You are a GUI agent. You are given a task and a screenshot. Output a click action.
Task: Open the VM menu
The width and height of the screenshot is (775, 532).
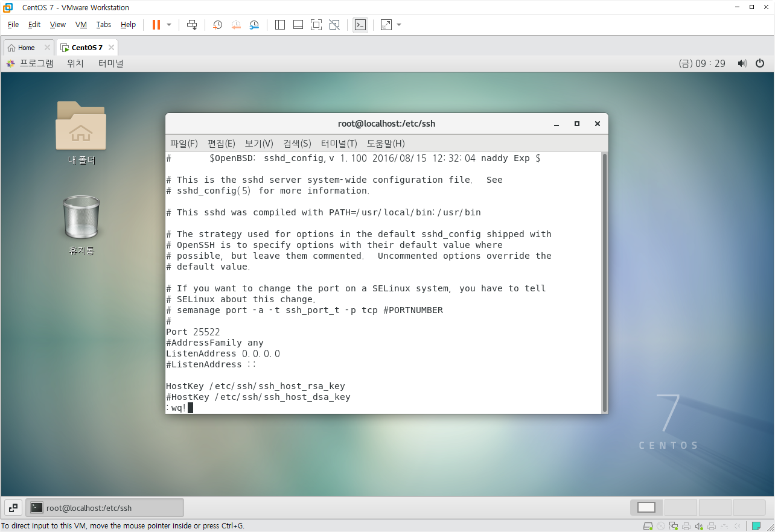point(81,25)
